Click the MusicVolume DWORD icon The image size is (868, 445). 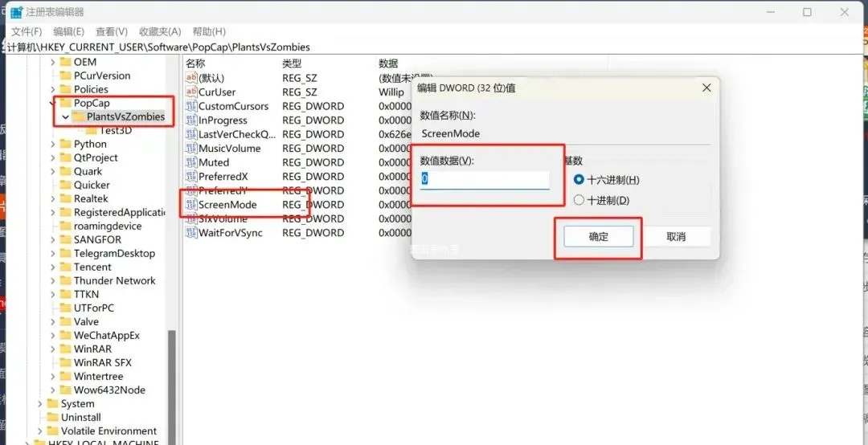click(191, 149)
